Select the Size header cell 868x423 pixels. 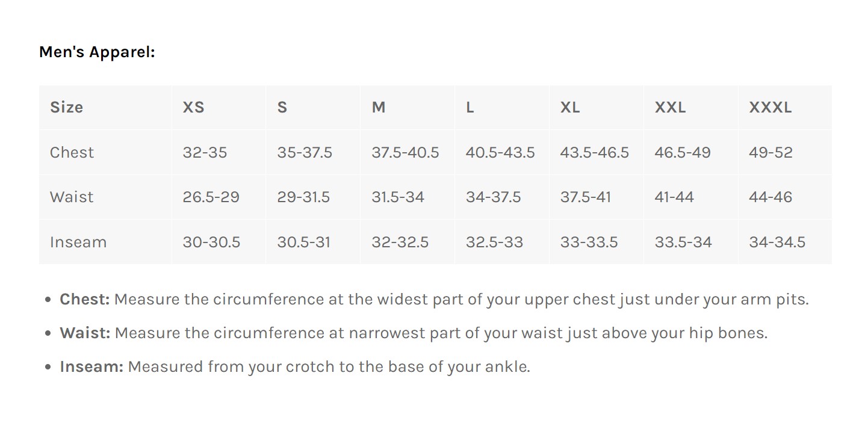coord(66,108)
